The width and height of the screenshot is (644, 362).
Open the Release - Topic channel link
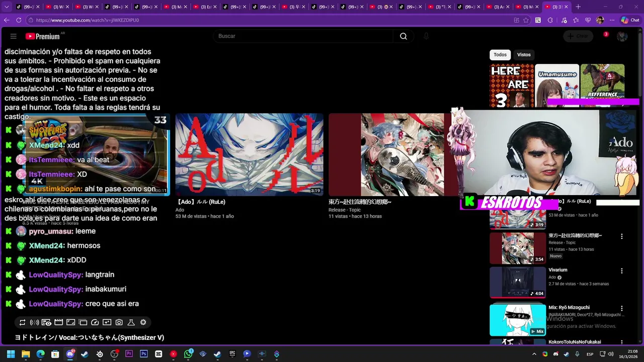point(345,210)
